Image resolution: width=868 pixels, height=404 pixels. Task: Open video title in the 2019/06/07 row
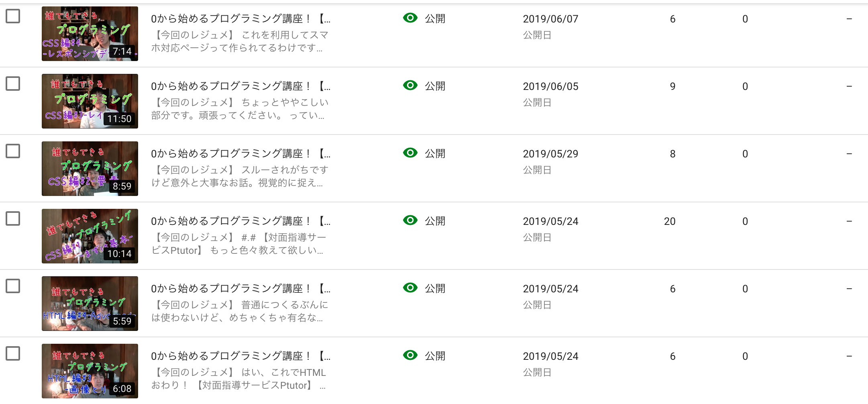[x=240, y=19]
